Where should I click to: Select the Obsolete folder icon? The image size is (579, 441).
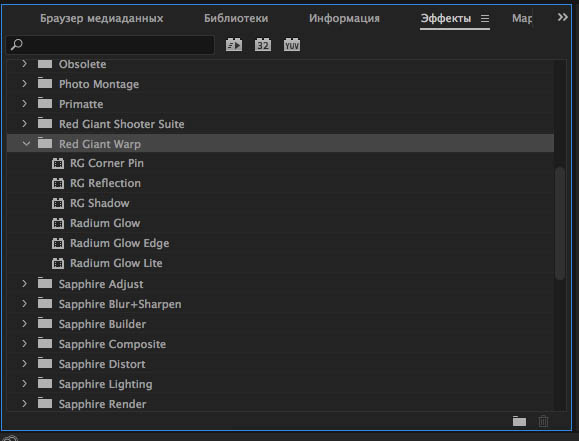(x=45, y=64)
